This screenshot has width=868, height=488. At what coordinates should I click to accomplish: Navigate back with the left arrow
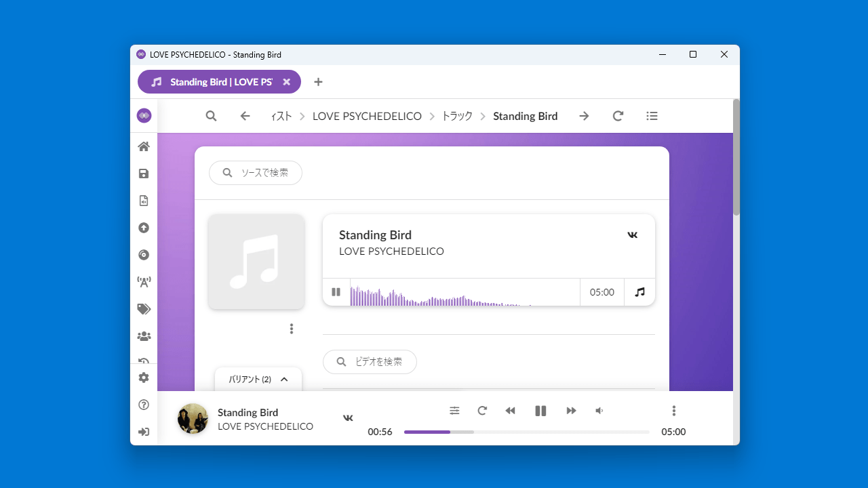point(245,116)
